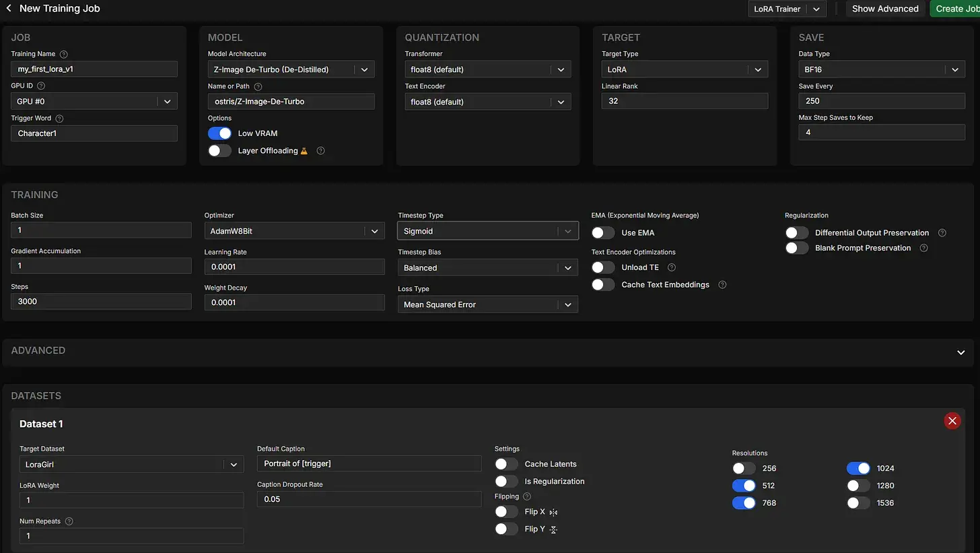Remove Dataset 1 with red X button

point(952,421)
